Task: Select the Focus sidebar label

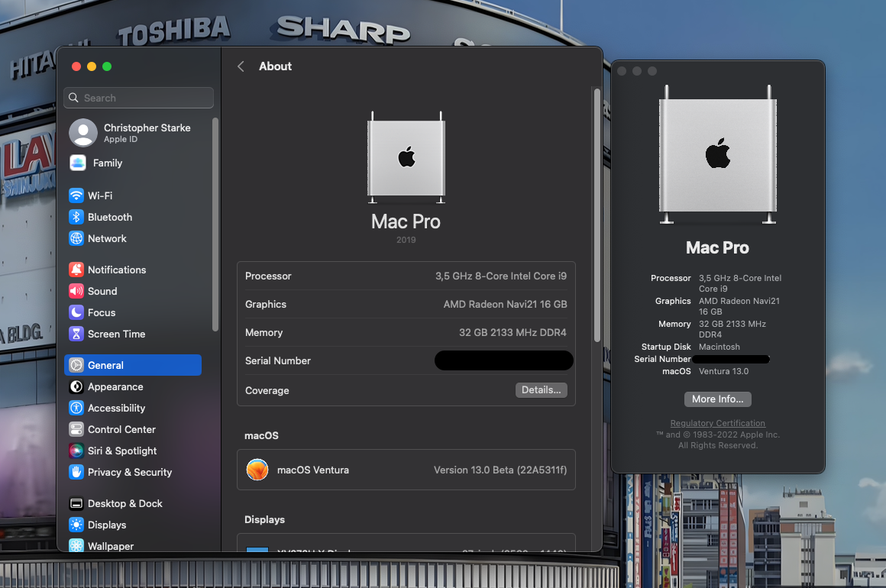Action: pyautogui.click(x=101, y=312)
